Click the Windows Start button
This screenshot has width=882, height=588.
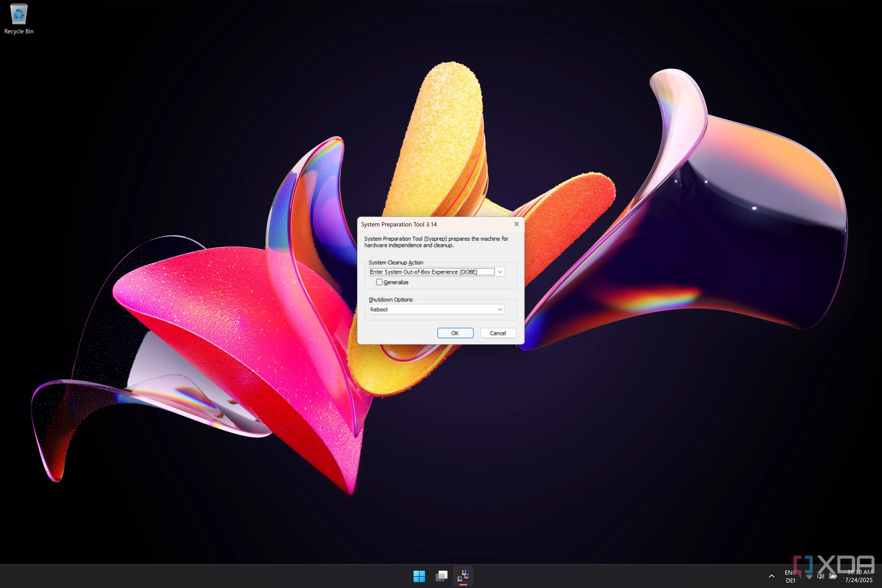pyautogui.click(x=419, y=576)
